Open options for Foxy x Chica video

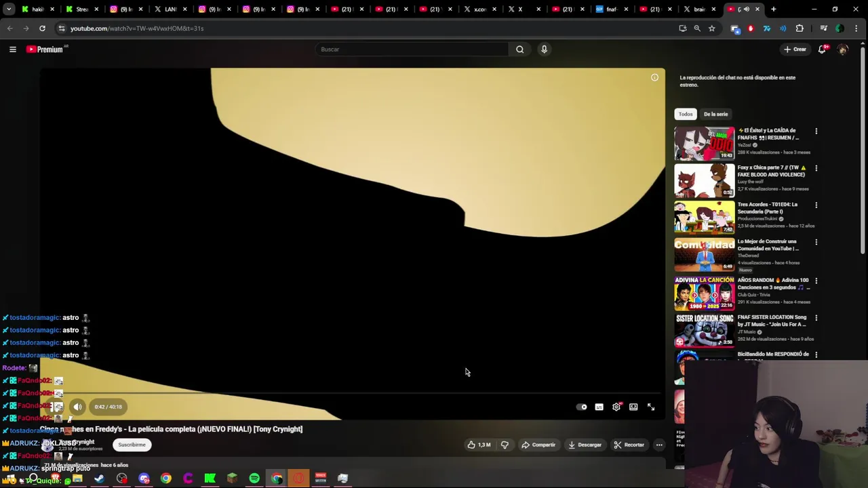point(816,168)
